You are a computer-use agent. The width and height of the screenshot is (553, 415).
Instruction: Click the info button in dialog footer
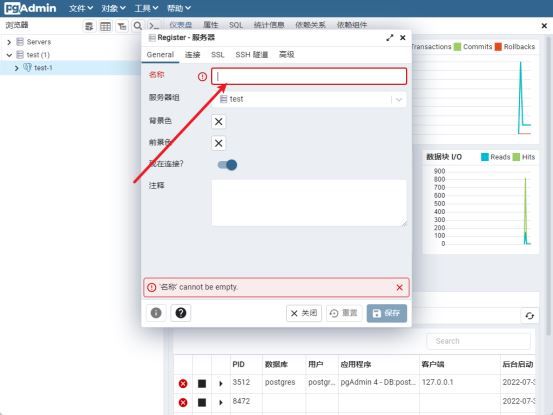156,313
